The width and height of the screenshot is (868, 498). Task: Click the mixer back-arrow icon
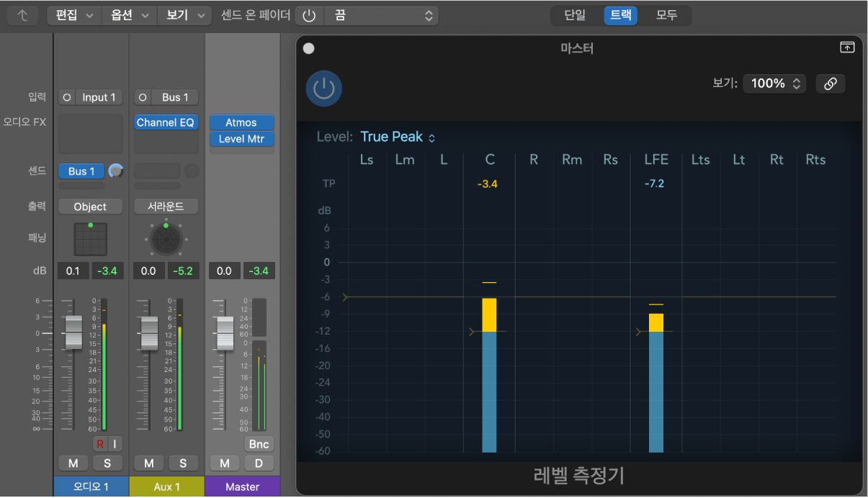pyautogui.click(x=24, y=15)
